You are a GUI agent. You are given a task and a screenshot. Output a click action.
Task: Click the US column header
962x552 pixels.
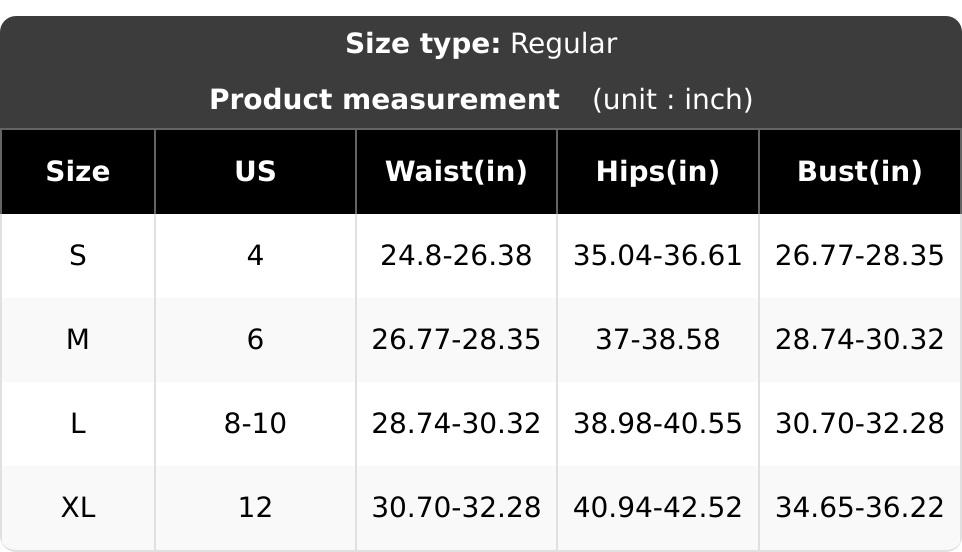(255, 172)
